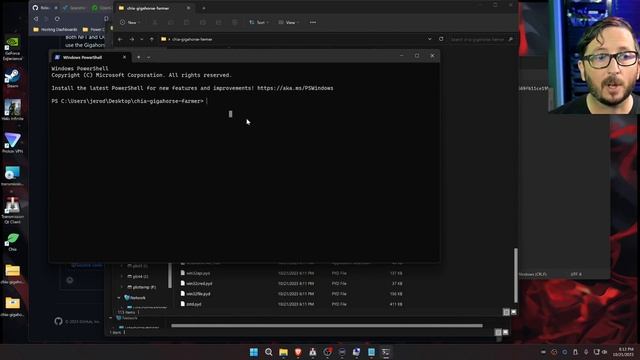Open recent locations dropdown in Explorer
The height and width of the screenshot is (360, 640).
click(142, 39)
